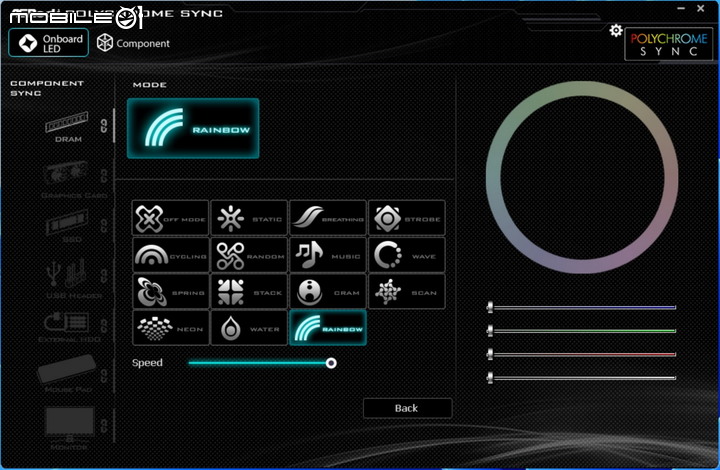Image resolution: width=720 pixels, height=470 pixels.
Task: Close the Polychrome Sync window
Action: [x=701, y=8]
